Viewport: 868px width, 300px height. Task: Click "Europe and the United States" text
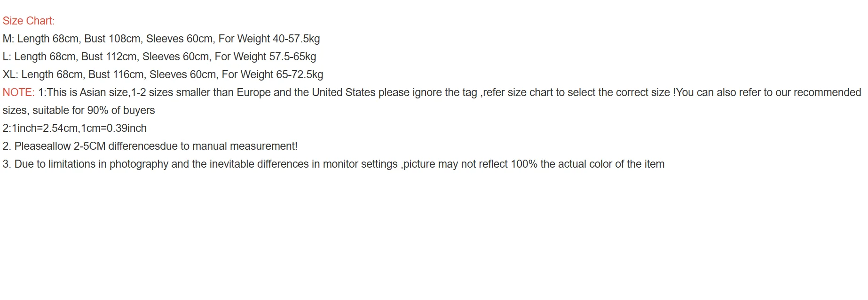tap(306, 92)
